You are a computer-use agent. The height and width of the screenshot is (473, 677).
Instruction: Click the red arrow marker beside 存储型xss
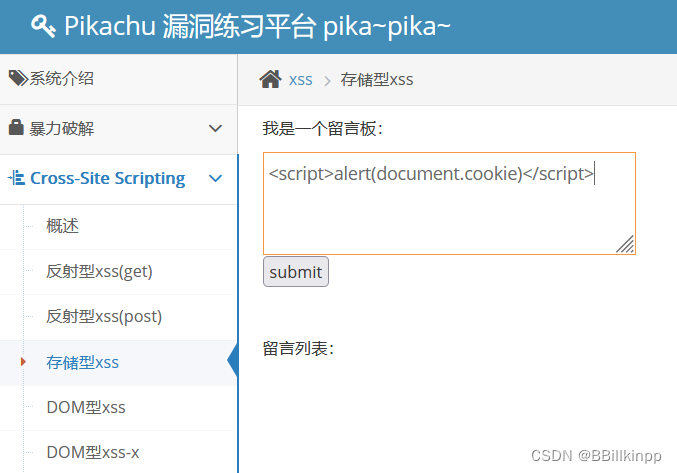(23, 362)
